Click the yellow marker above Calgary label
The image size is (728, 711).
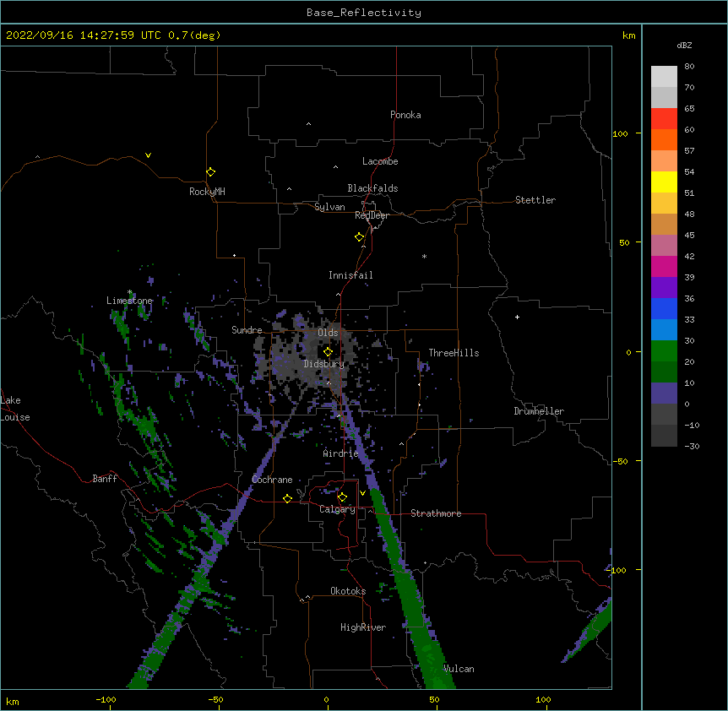pos(342,497)
